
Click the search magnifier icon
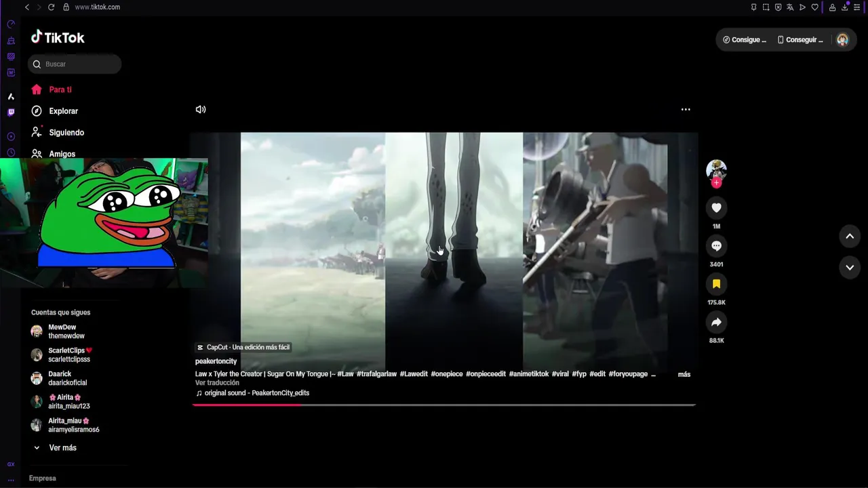(37, 64)
